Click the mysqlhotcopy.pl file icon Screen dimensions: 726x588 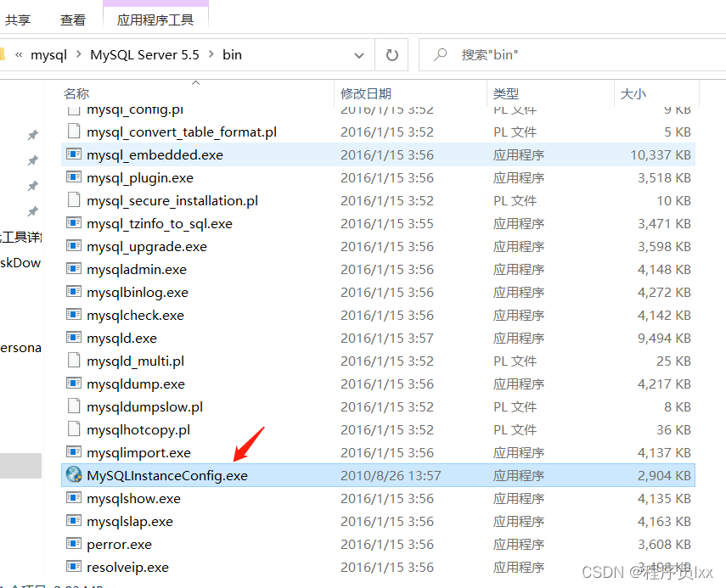pos(74,428)
